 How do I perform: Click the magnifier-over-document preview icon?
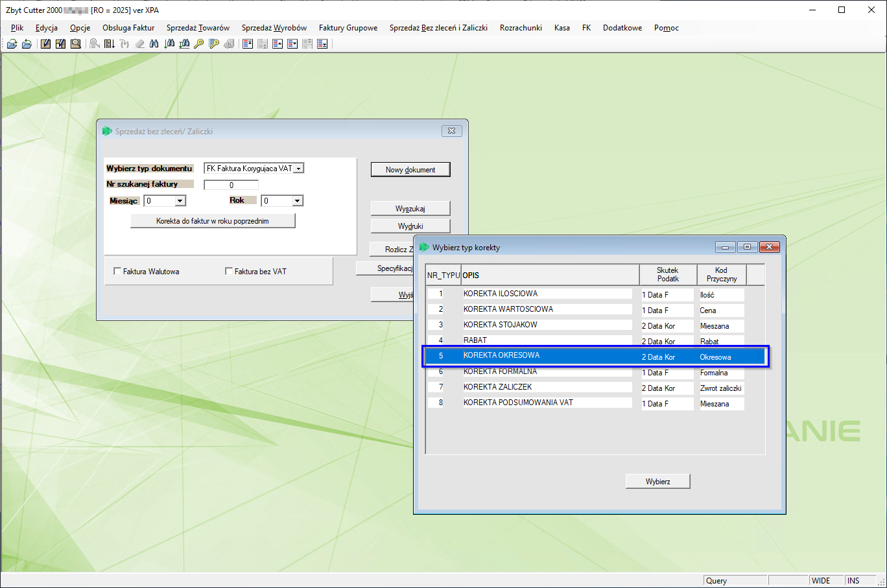pyautogui.click(x=76, y=44)
